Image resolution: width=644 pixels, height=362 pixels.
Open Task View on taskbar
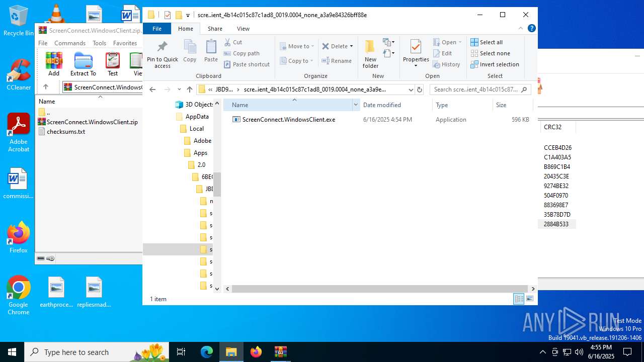click(181, 352)
